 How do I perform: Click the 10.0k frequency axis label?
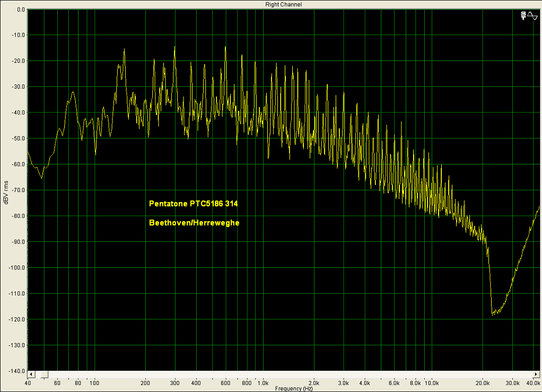pyautogui.click(x=432, y=383)
